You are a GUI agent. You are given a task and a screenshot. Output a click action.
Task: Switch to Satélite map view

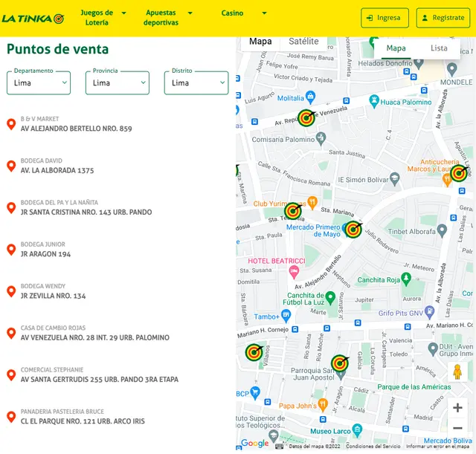[x=303, y=42]
